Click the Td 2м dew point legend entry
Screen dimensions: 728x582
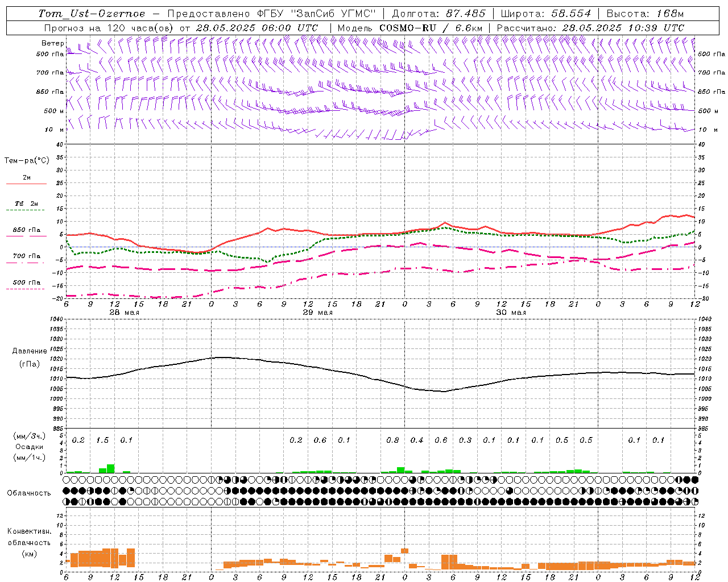(27, 203)
